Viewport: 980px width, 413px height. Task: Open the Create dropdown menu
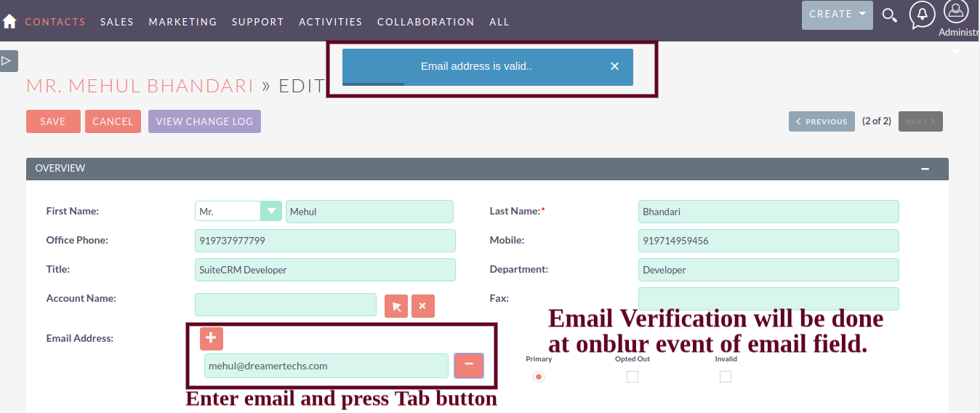837,15
